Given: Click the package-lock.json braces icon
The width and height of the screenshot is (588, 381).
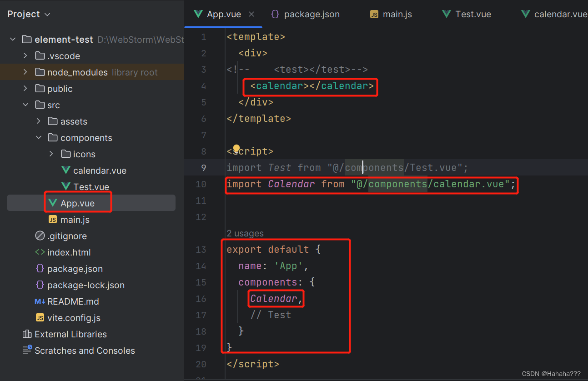Looking at the screenshot, I should 40,285.
